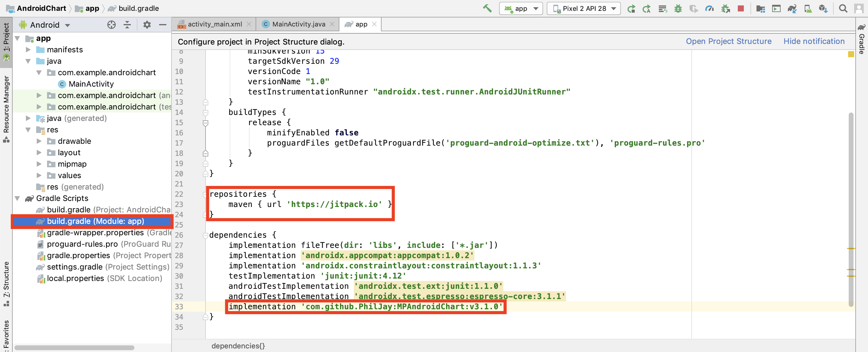Switch to the MainActivity.java tab
The image size is (868, 352).
(298, 24)
